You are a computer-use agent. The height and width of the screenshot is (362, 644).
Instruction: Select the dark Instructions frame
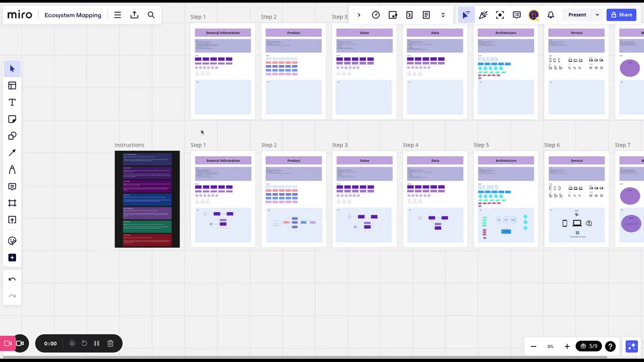point(147,199)
